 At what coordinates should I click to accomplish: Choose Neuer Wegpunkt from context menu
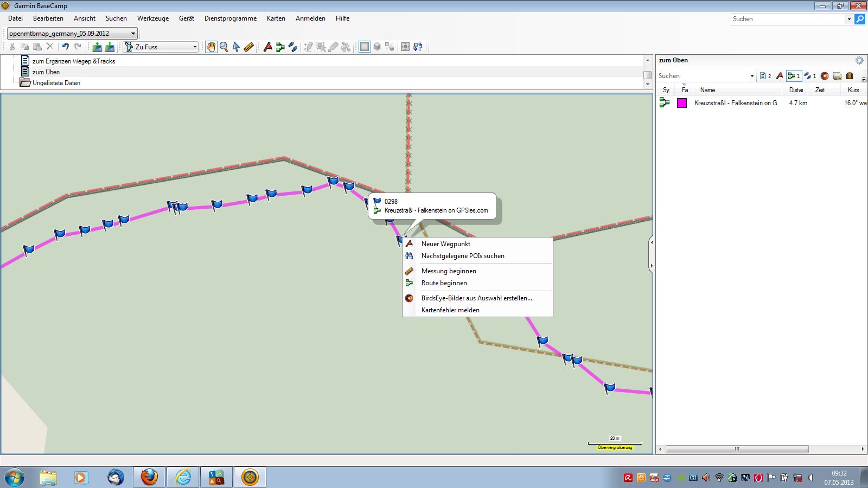click(477, 244)
